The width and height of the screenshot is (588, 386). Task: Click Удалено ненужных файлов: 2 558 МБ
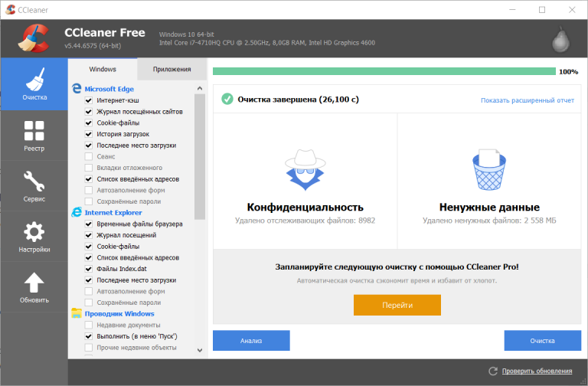[x=489, y=221]
